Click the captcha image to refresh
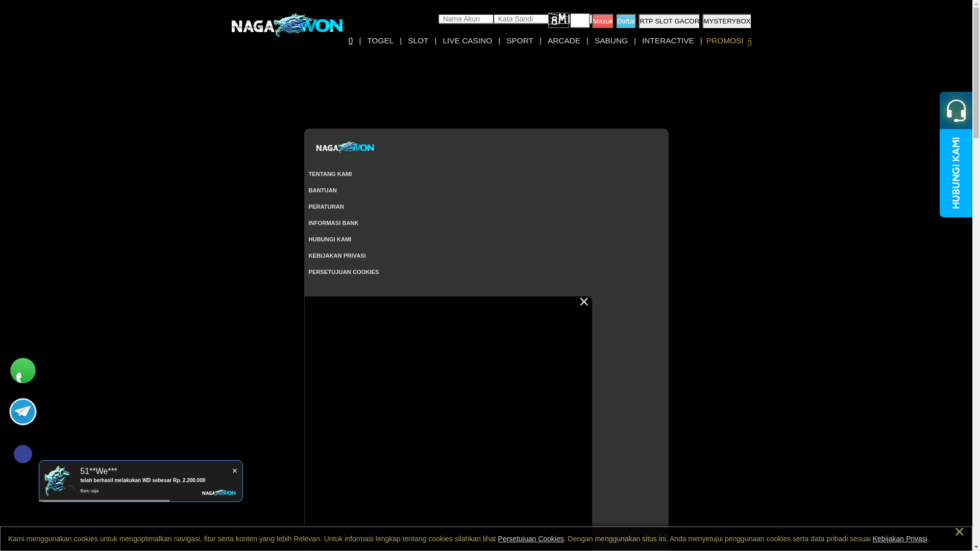The width and height of the screenshot is (980, 551). click(x=558, y=20)
